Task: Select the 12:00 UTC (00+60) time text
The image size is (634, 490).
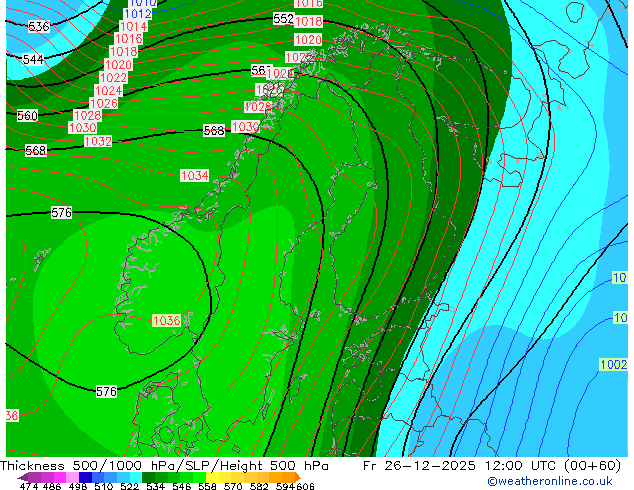Action: 553,466
